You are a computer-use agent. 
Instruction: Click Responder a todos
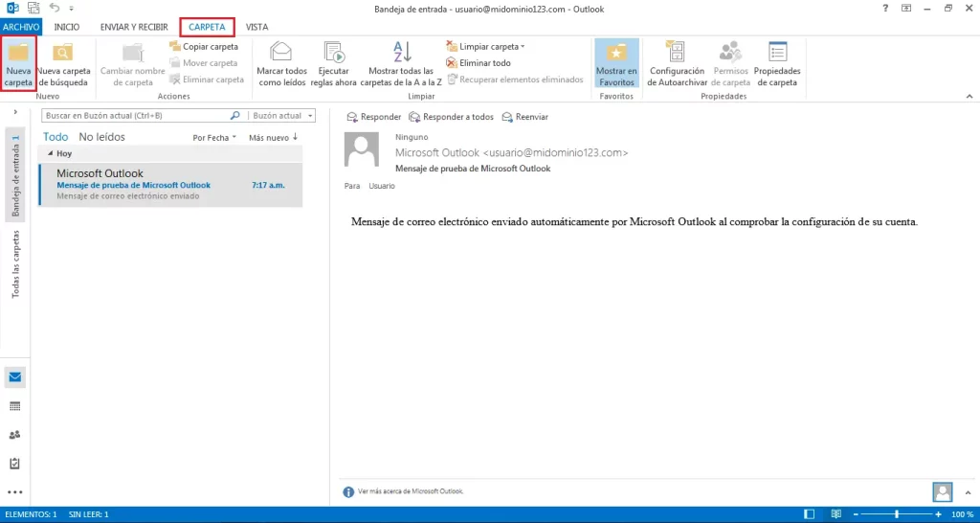point(451,117)
